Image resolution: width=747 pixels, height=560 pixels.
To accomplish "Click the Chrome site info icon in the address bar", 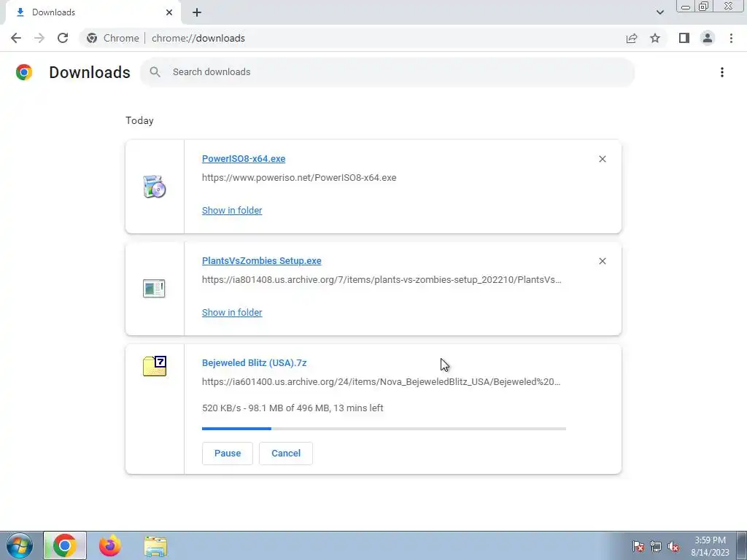I will pos(92,38).
